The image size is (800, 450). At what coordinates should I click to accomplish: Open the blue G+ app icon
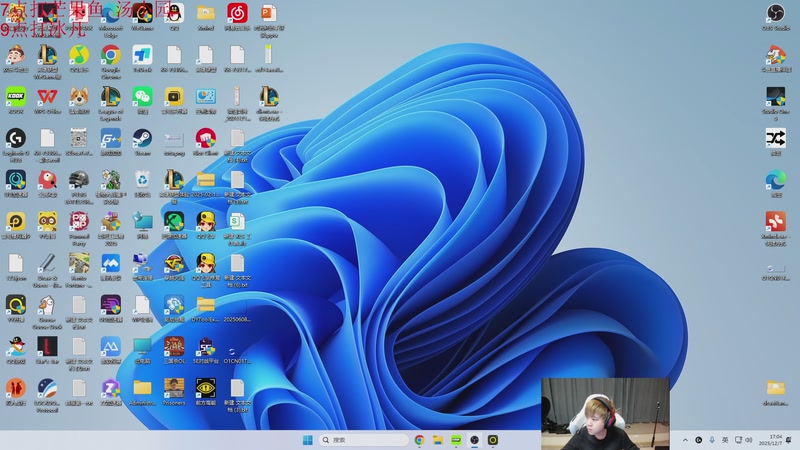pyautogui.click(x=111, y=139)
